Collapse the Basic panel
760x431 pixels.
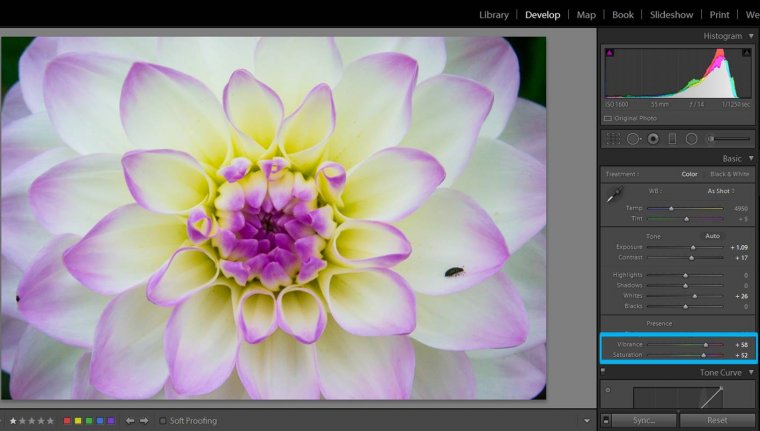pos(751,158)
